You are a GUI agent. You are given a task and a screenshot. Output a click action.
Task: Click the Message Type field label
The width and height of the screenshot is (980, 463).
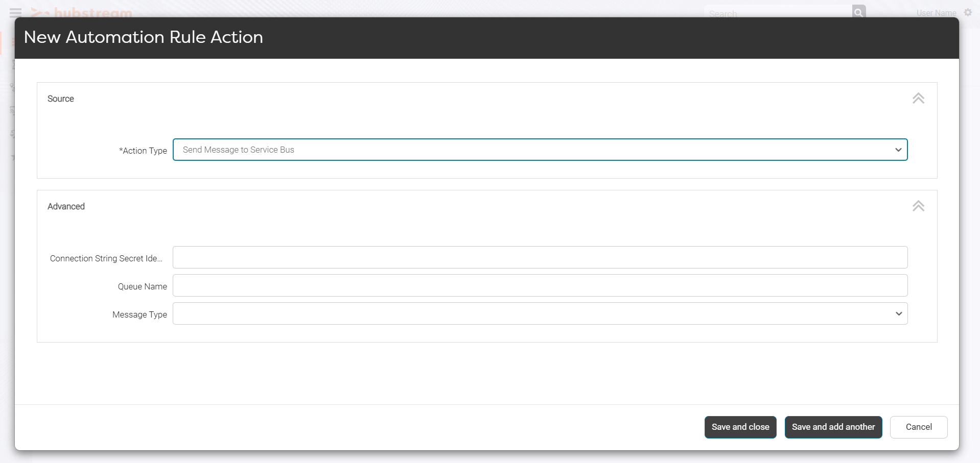coord(139,314)
